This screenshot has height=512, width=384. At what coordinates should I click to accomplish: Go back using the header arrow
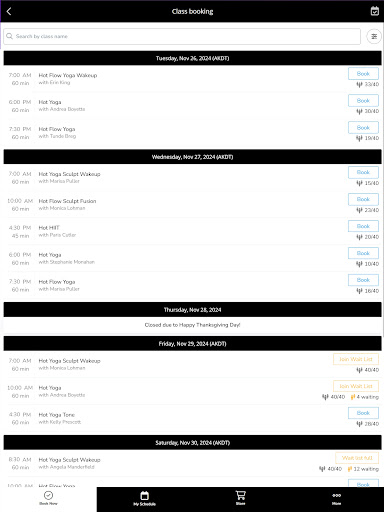click(9, 12)
